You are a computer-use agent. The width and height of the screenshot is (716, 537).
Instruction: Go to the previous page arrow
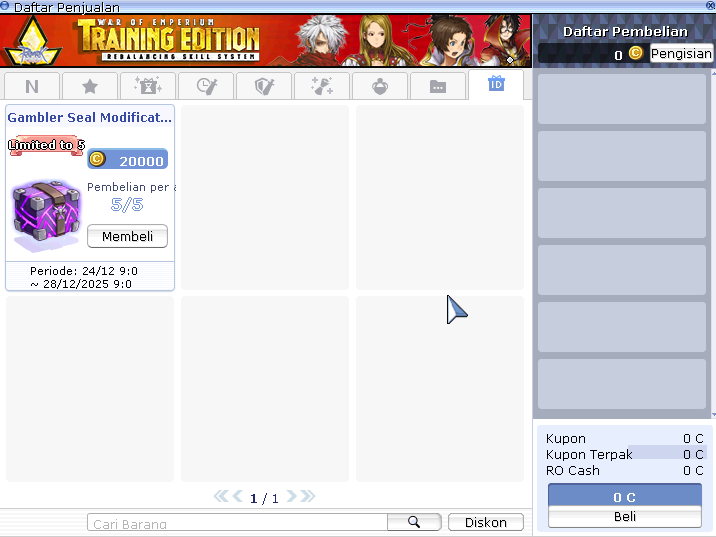(237, 496)
